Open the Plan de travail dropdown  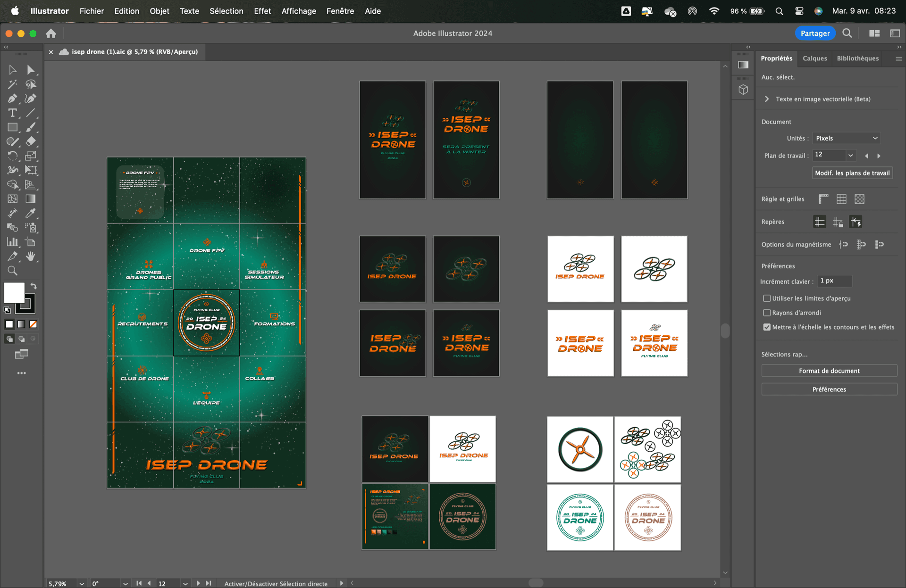pos(850,155)
